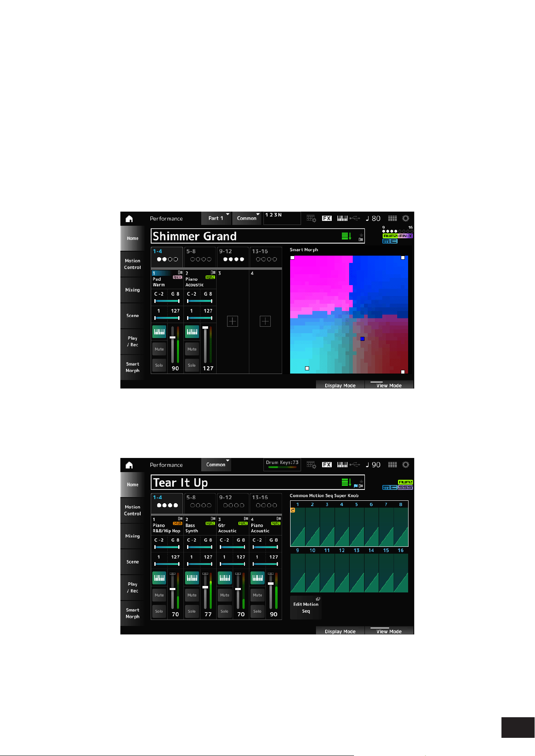Click Display Mode on Shimmer Grand screen
Image resolution: width=535 pixels, height=756 pixels.
340,384
